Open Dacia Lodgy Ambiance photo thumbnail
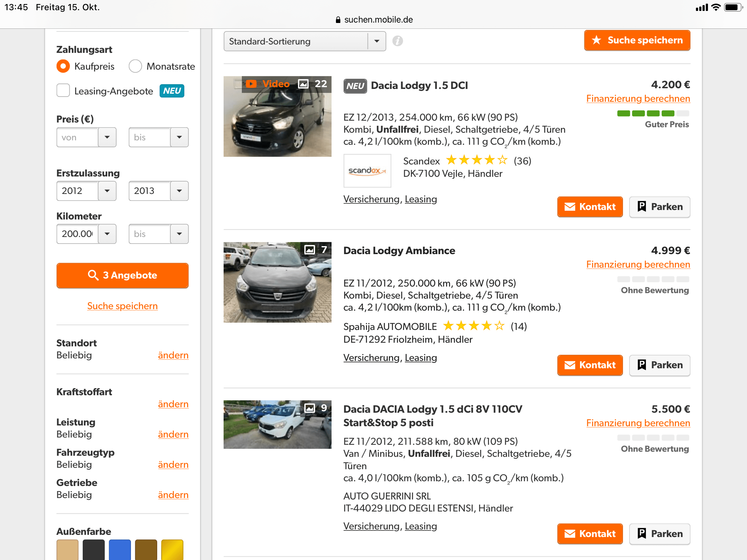The image size is (747, 560). pyautogui.click(x=278, y=282)
